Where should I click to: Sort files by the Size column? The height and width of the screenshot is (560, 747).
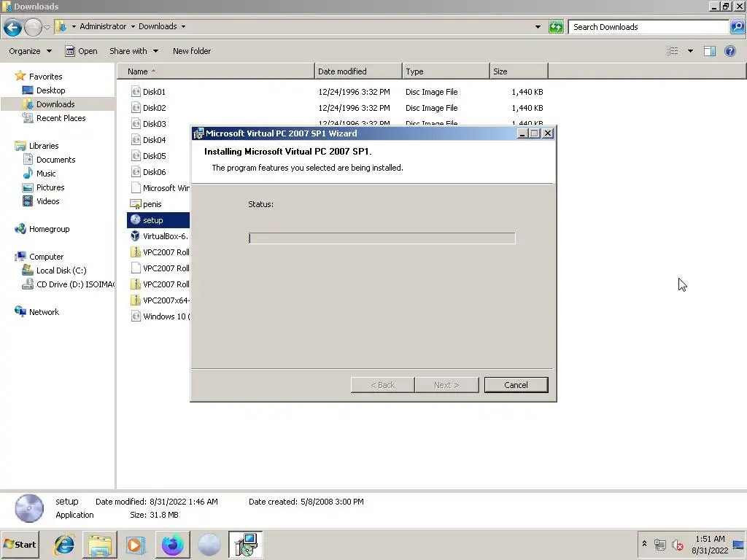click(519, 71)
